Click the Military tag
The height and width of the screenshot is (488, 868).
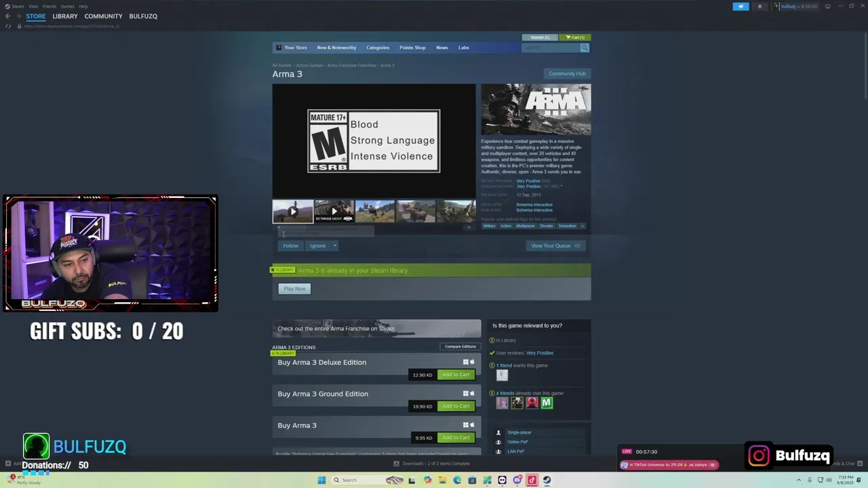click(x=489, y=226)
